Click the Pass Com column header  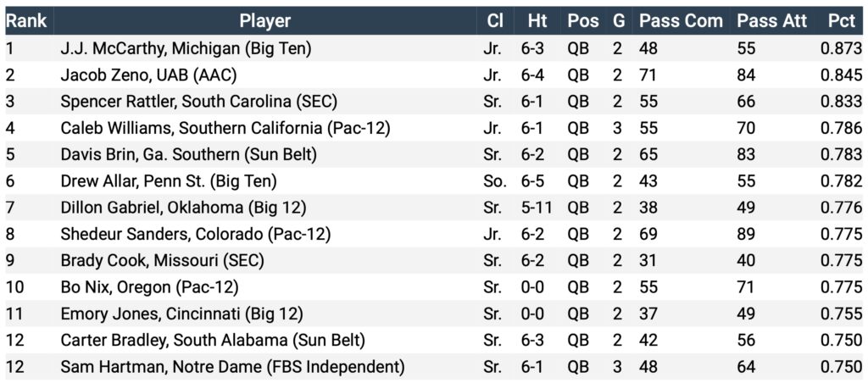tap(681, 21)
